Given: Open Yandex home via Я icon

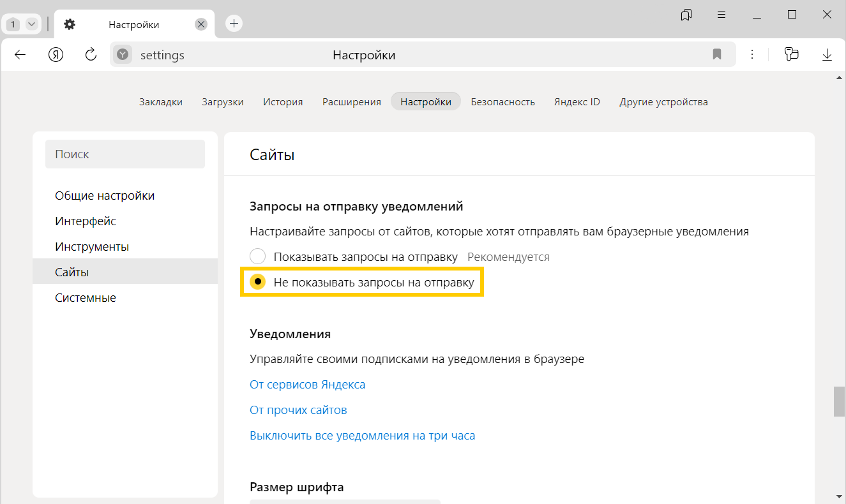Looking at the screenshot, I should point(56,55).
